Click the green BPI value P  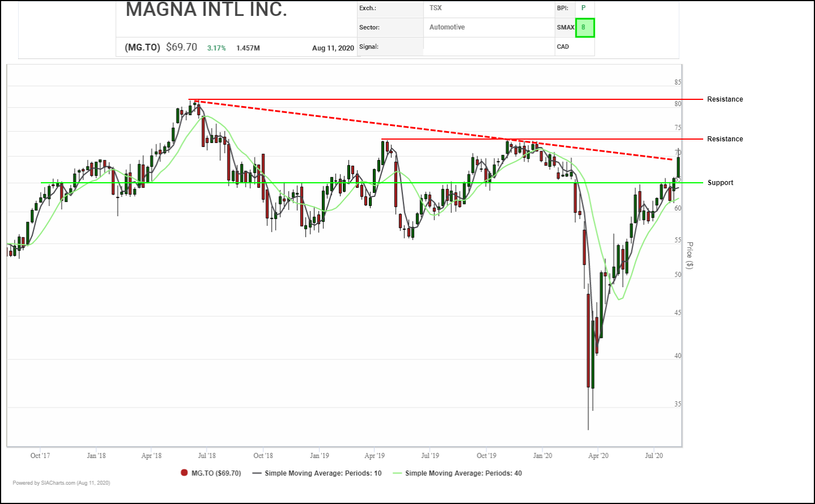pyautogui.click(x=583, y=8)
